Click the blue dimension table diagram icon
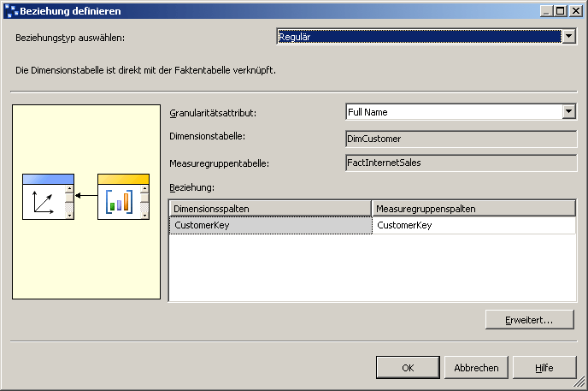The image size is (588, 391). pos(48,197)
